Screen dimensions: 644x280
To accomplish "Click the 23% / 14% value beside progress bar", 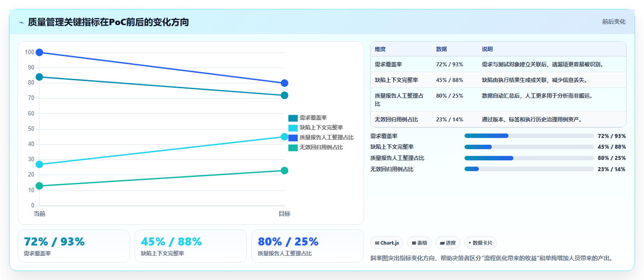I will tap(612, 169).
